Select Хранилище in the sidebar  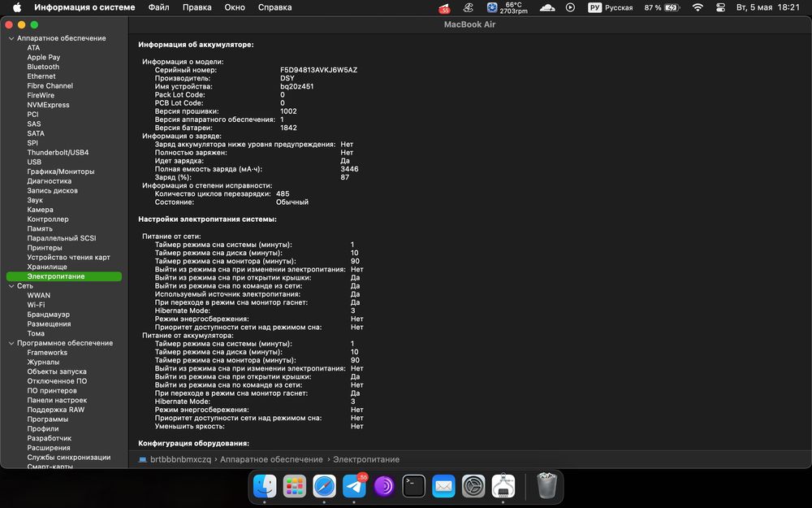pos(47,267)
